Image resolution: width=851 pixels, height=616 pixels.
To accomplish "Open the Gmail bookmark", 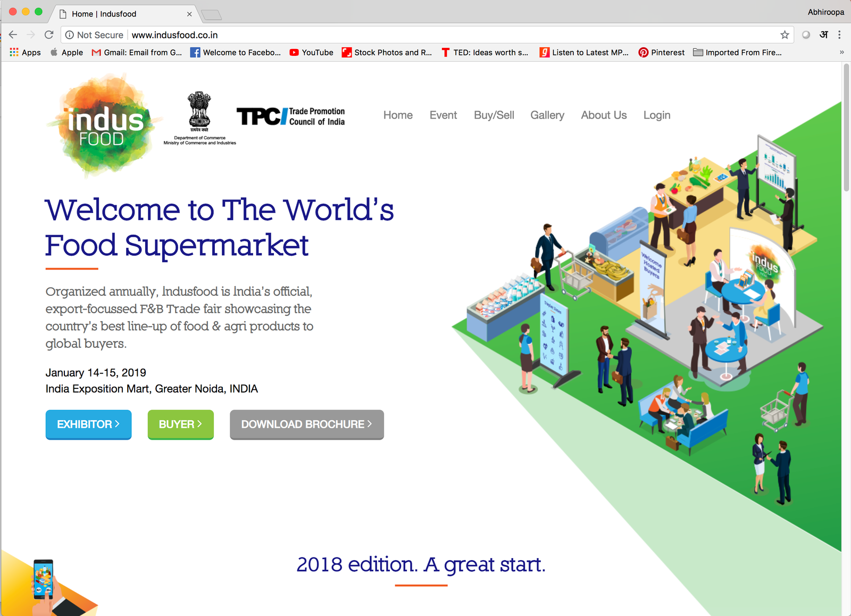I will pyautogui.click(x=137, y=52).
